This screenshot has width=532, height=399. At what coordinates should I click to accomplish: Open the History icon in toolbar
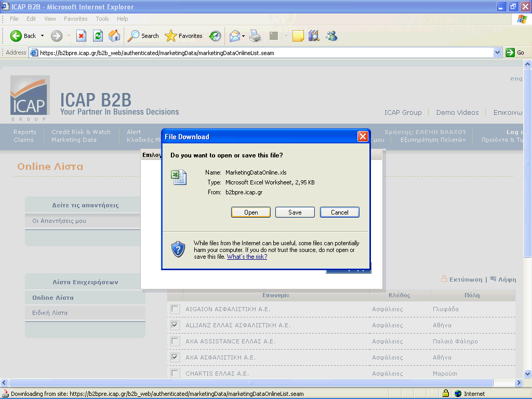[215, 36]
